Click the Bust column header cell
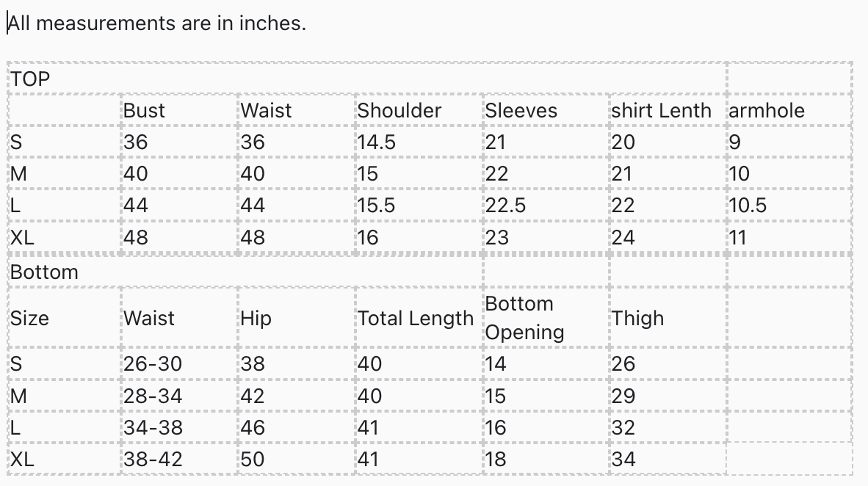This screenshot has width=868, height=486. coord(144,111)
